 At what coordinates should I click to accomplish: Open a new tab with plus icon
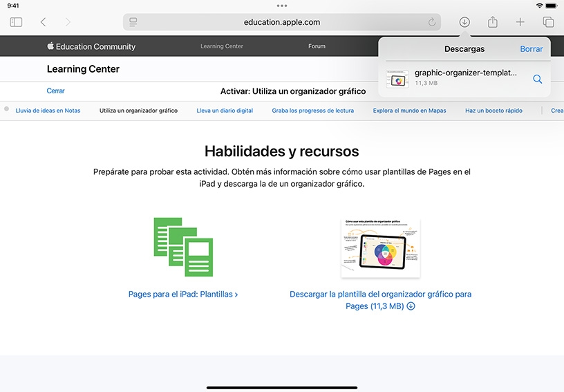tap(520, 22)
